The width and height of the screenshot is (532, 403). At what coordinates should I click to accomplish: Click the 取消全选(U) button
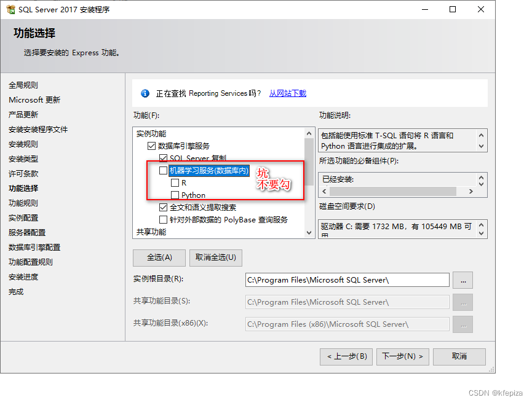click(x=216, y=257)
